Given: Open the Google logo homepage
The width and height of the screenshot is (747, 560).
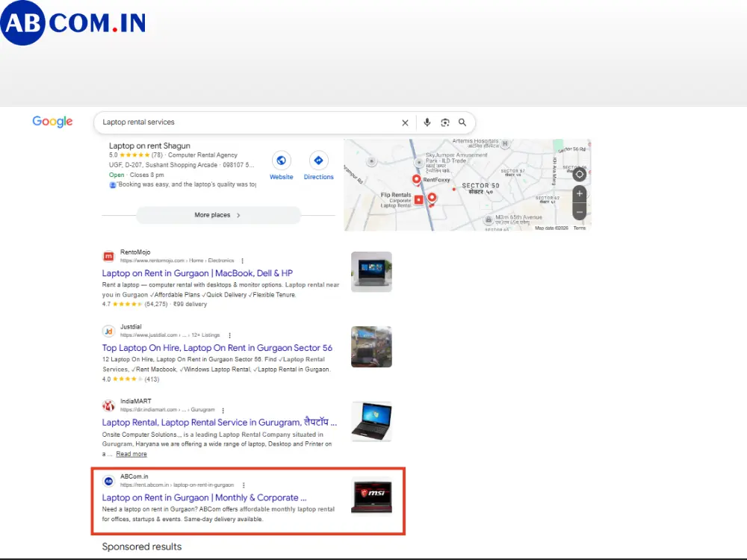Looking at the screenshot, I should pos(52,122).
